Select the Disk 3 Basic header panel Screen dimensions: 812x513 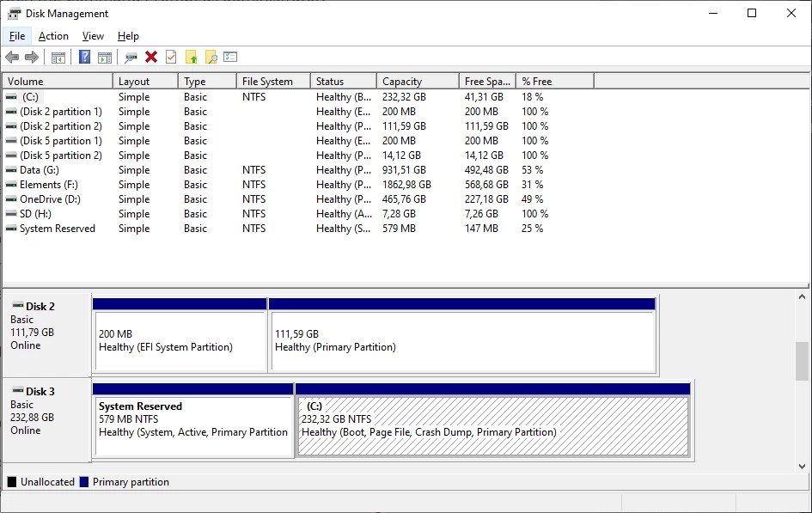[46, 420]
